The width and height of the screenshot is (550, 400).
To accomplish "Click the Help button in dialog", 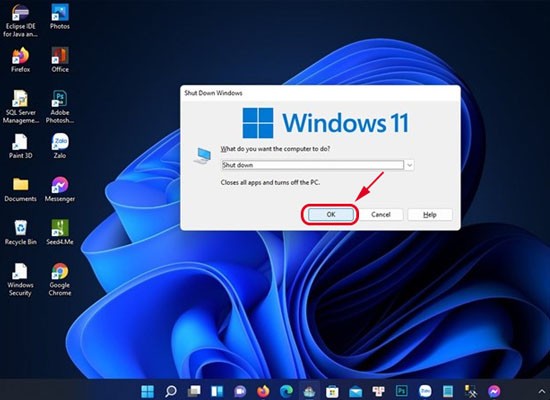I will [x=430, y=214].
